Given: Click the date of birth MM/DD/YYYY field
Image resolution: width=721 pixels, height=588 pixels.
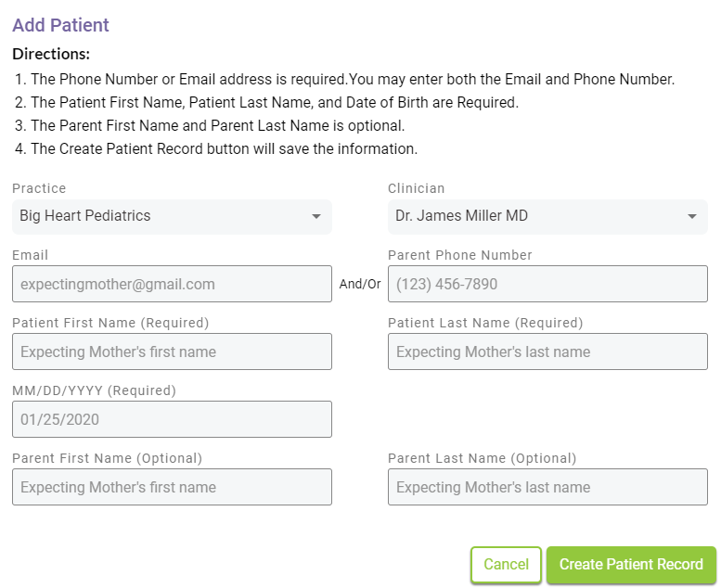Looking at the screenshot, I should tap(172, 420).
